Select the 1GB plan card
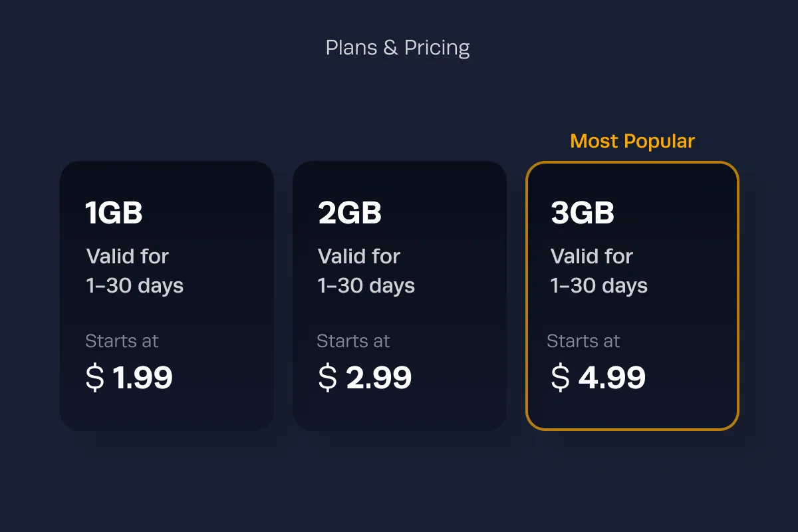The height and width of the screenshot is (532, 798). [167, 296]
